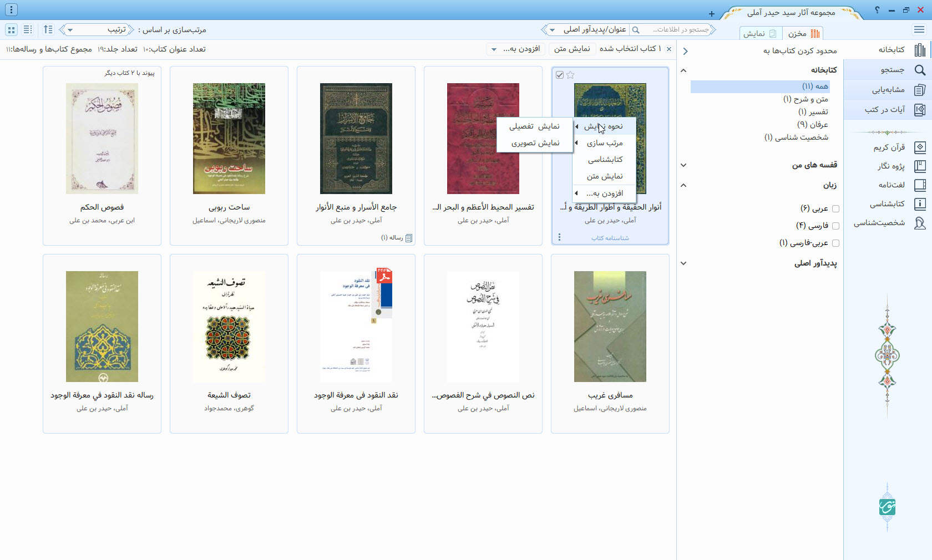
Task: Uncheck the selection box on أنوار الحقيقة card
Action: 560,75
